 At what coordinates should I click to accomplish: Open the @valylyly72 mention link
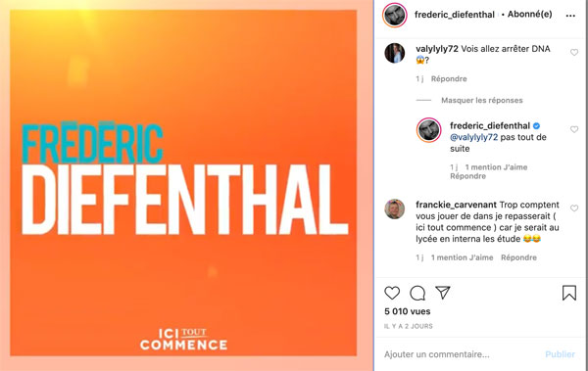(x=473, y=137)
